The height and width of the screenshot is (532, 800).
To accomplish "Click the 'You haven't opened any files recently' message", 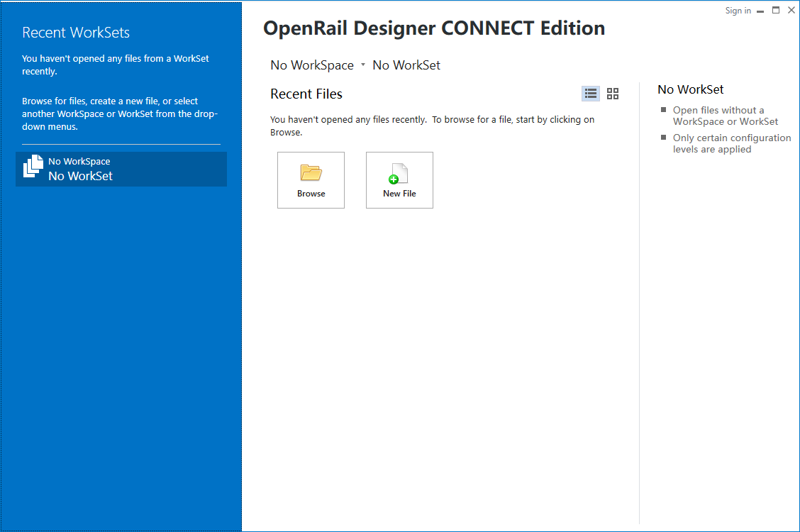I will 432,126.
